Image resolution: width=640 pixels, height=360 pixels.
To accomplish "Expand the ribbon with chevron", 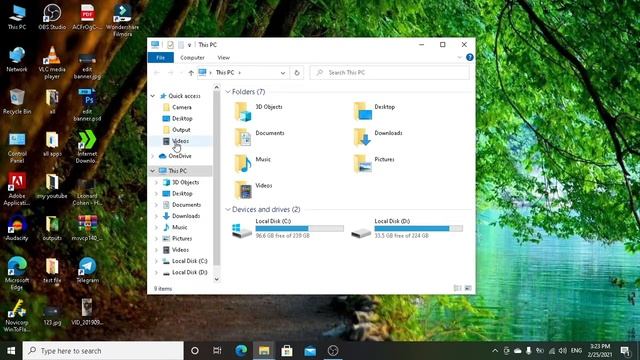I will point(460,58).
